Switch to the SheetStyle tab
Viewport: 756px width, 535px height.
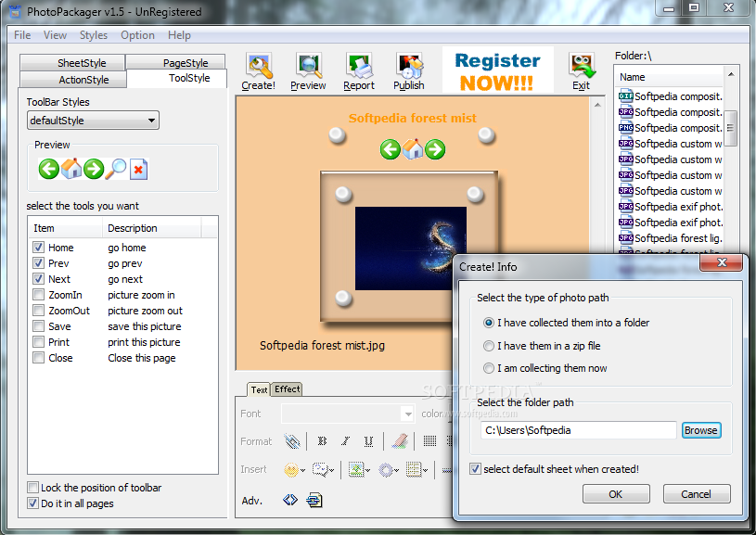coord(72,63)
